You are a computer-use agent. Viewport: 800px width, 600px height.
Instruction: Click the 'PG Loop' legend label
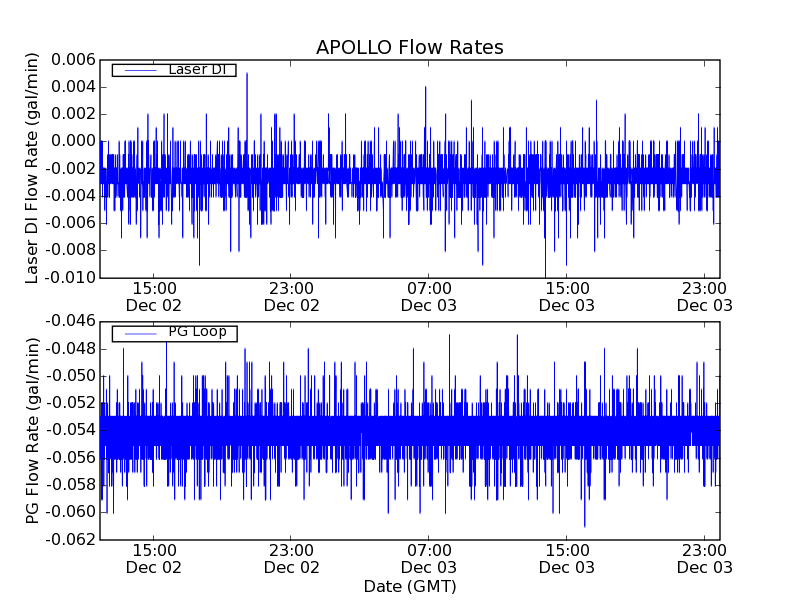pyautogui.click(x=197, y=332)
